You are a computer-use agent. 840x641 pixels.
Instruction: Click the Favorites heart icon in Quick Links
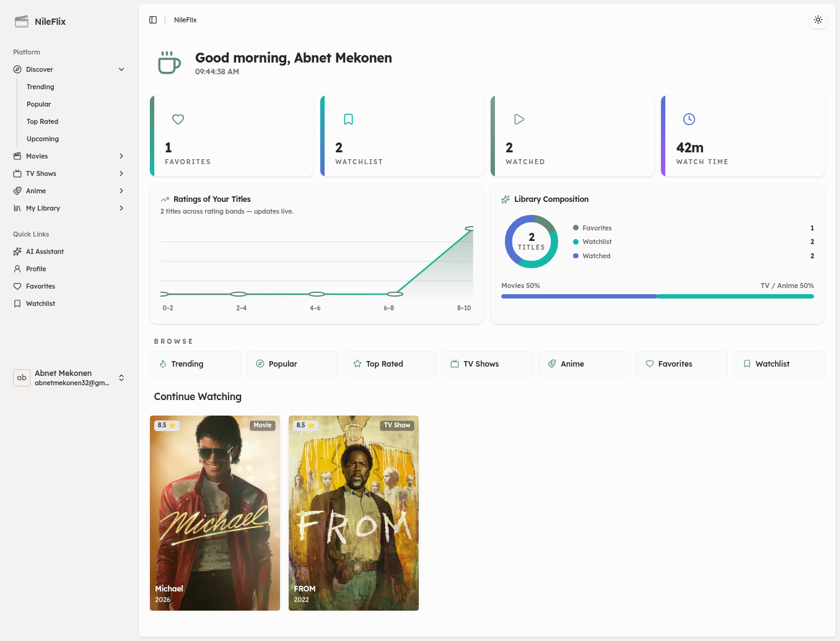click(17, 286)
